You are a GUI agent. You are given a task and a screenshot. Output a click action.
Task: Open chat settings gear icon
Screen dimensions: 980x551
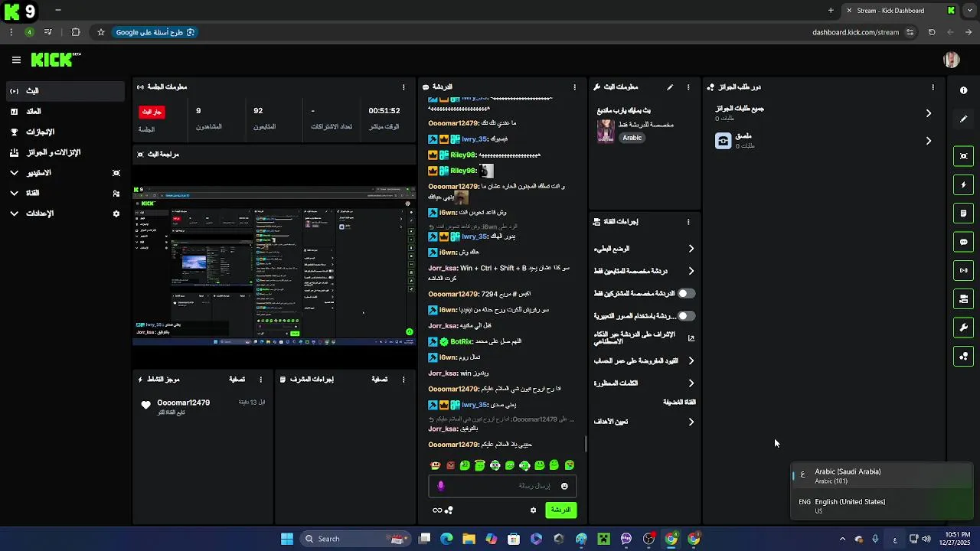(534, 510)
